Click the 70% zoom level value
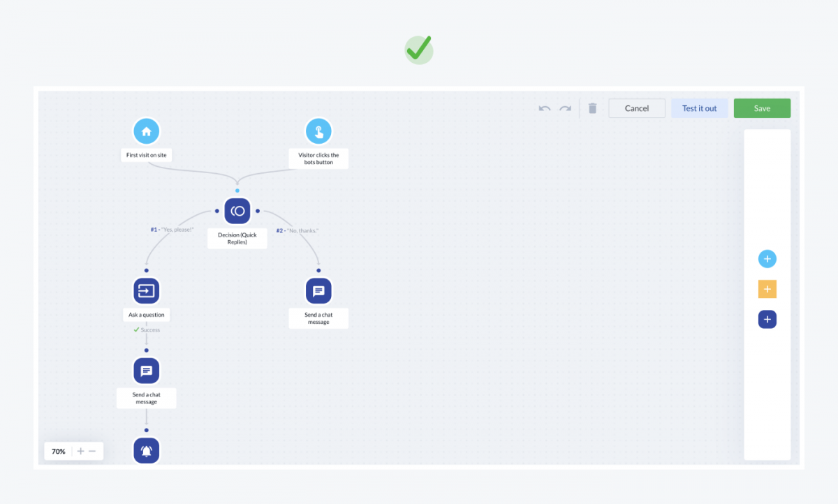This screenshot has width=838, height=504. (59, 452)
